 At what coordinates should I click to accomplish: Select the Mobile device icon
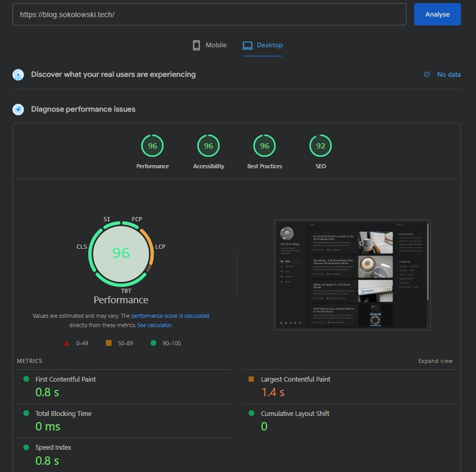[196, 44]
